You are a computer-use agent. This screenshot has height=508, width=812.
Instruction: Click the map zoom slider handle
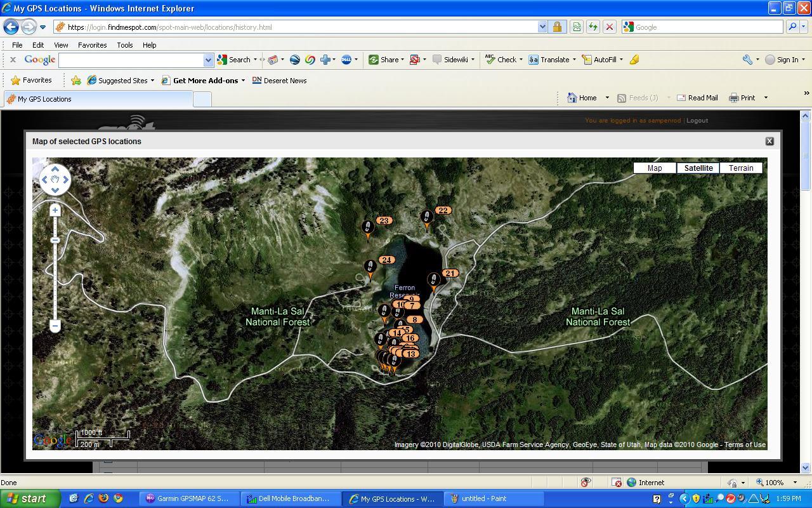(x=55, y=240)
